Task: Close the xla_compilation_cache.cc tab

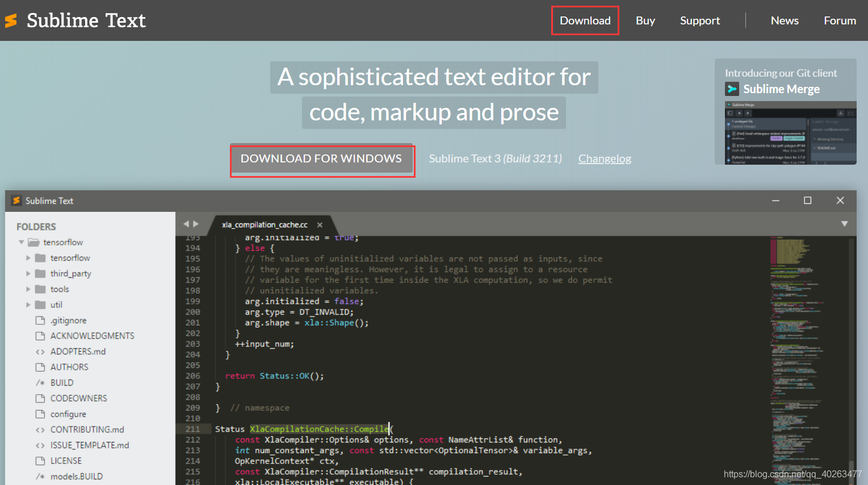Action: click(x=320, y=225)
